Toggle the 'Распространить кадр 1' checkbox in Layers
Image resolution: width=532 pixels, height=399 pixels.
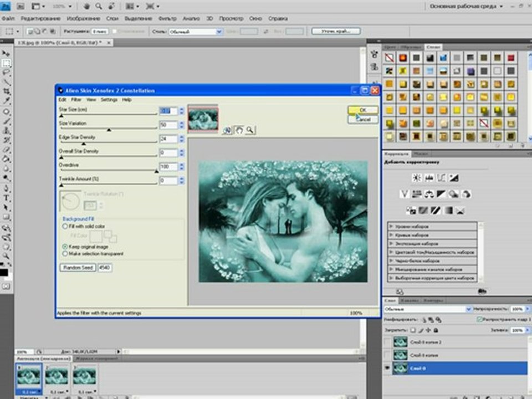(479, 319)
